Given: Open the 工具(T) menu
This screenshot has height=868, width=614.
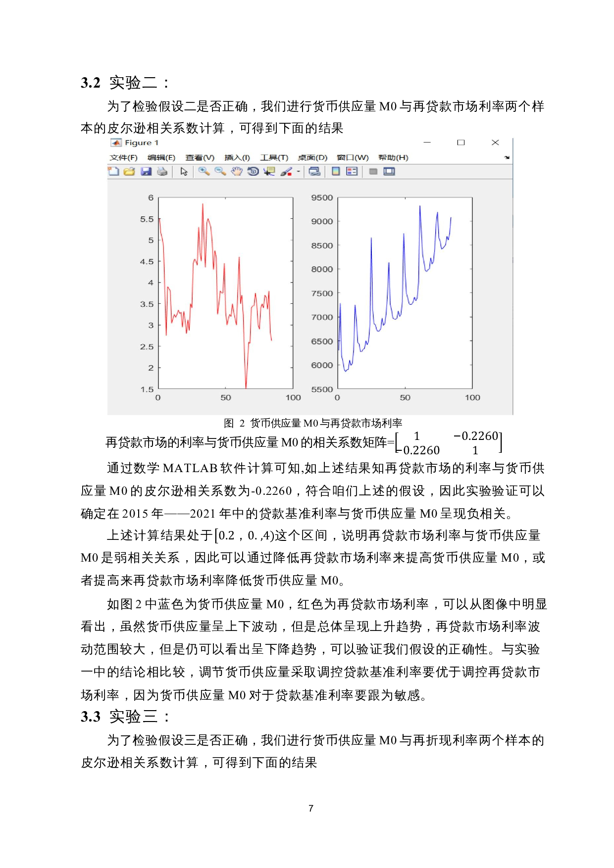Looking at the screenshot, I should pos(274,157).
